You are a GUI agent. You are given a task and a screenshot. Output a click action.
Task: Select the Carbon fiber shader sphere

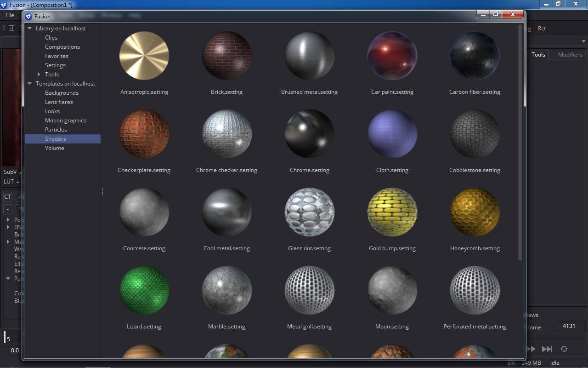(475, 56)
